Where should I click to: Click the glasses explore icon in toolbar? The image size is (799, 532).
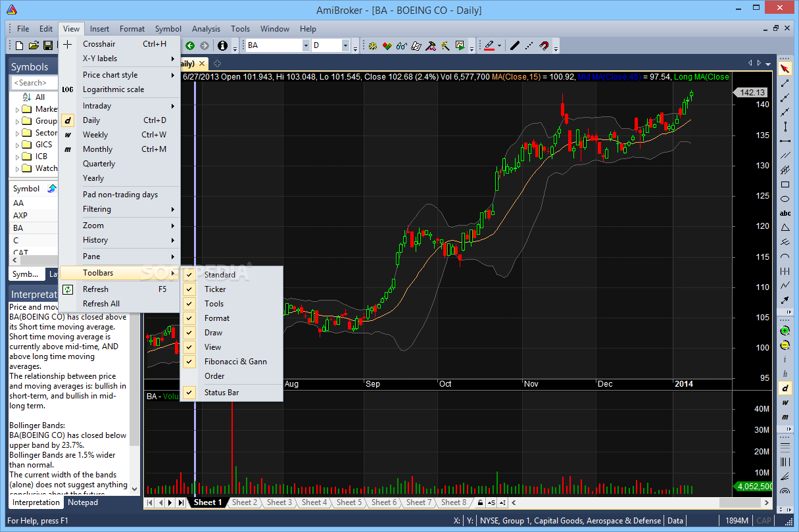click(x=401, y=45)
